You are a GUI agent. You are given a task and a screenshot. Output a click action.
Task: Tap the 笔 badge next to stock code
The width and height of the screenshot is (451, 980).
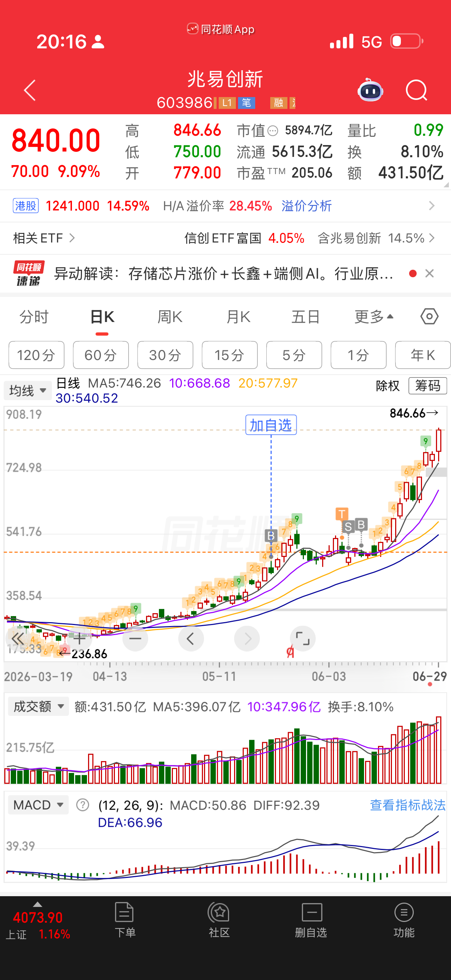[x=246, y=103]
